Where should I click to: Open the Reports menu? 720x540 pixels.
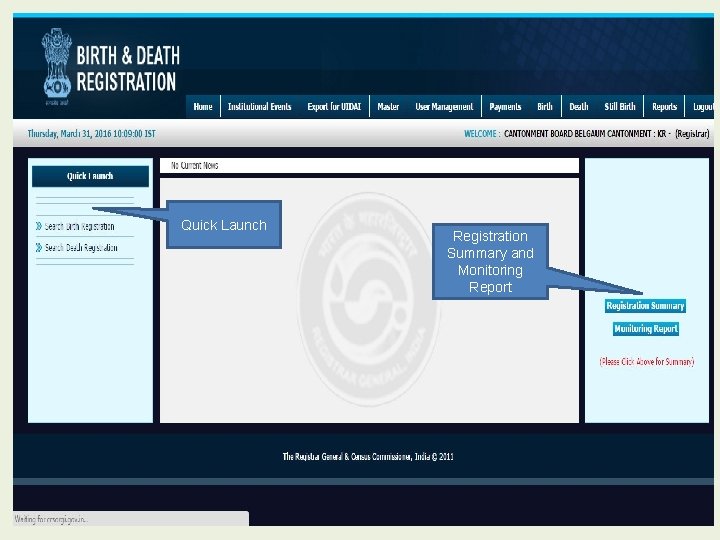coord(664,107)
